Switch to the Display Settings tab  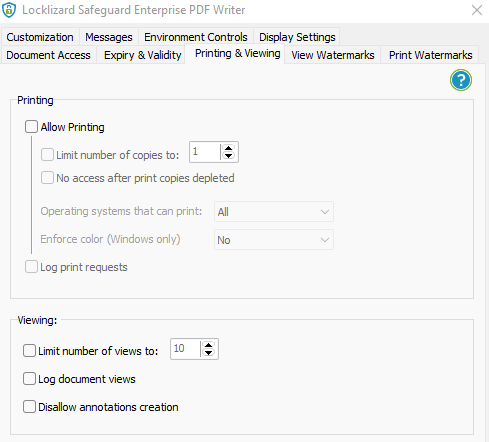coord(297,37)
